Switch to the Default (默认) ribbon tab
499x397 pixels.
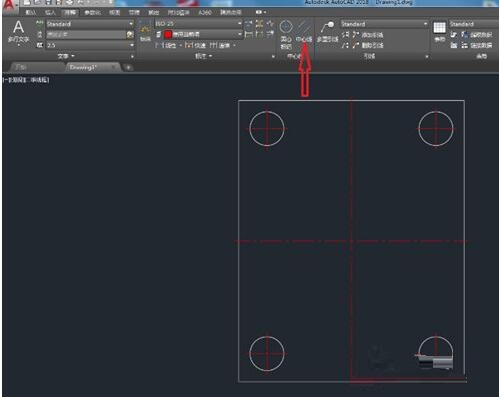[31, 12]
